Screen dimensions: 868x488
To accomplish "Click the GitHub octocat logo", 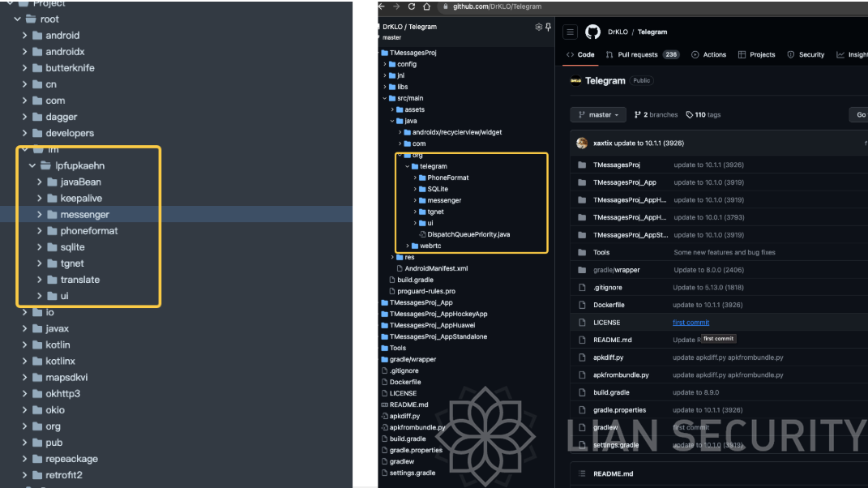I will pyautogui.click(x=593, y=32).
